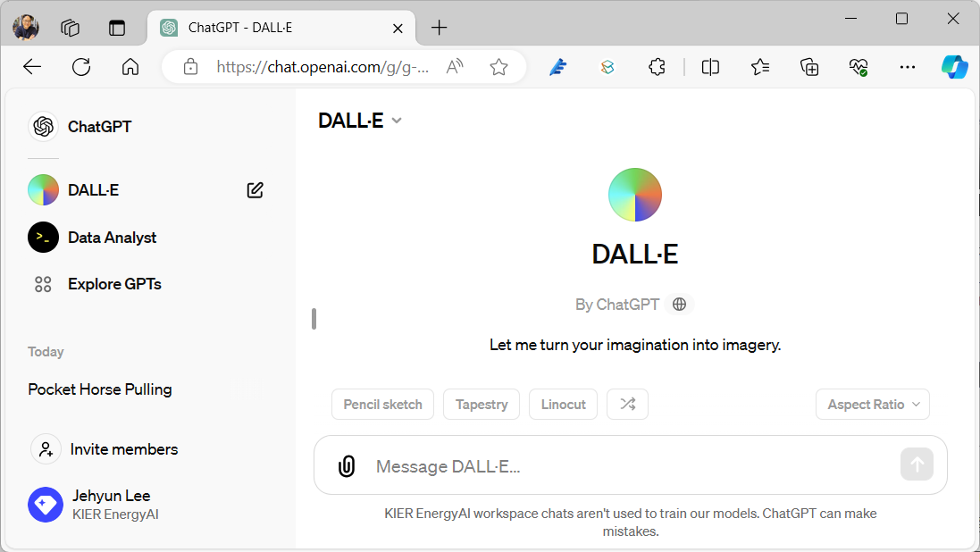
Task: Go to the browser home page
Action: (130, 67)
